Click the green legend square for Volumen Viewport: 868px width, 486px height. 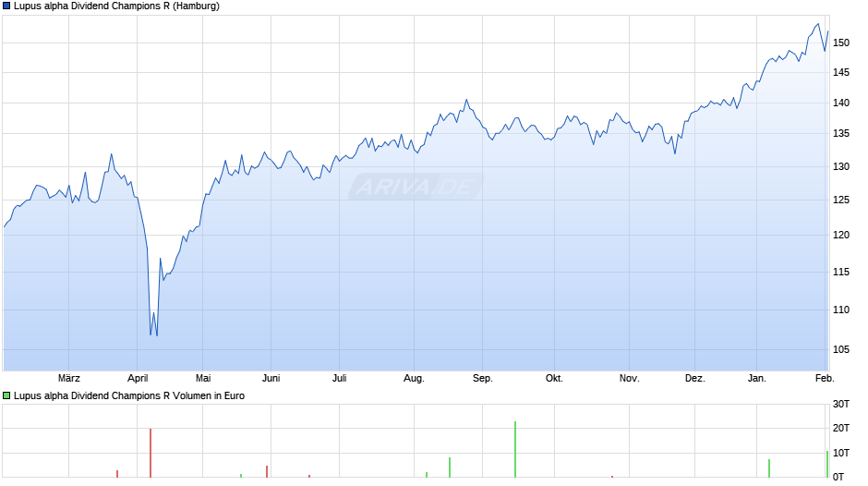(x=6, y=395)
